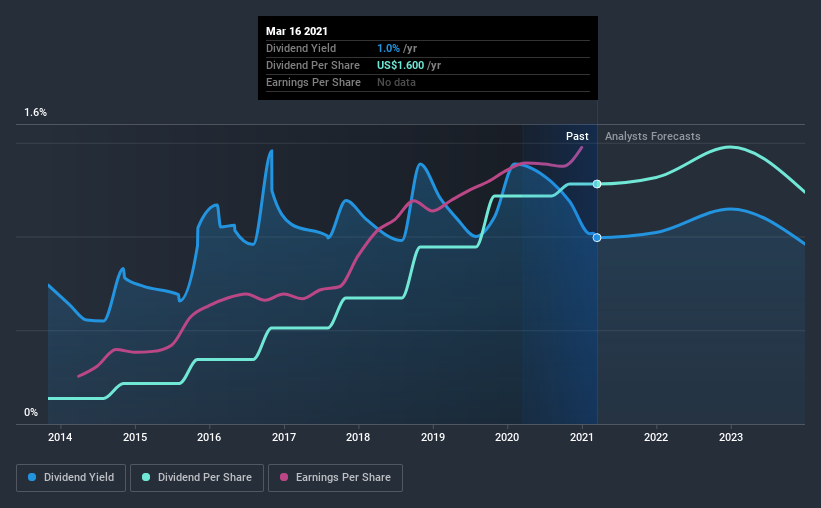The width and height of the screenshot is (821, 508).
Task: Click the '0%' y-axis label
Action: [31, 413]
